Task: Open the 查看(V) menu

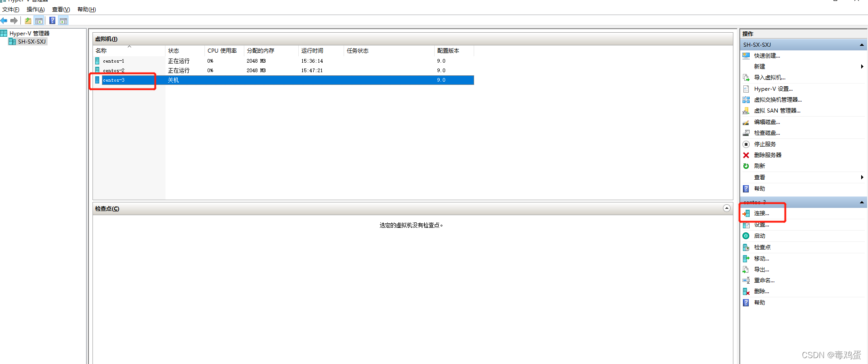Action: (x=61, y=9)
